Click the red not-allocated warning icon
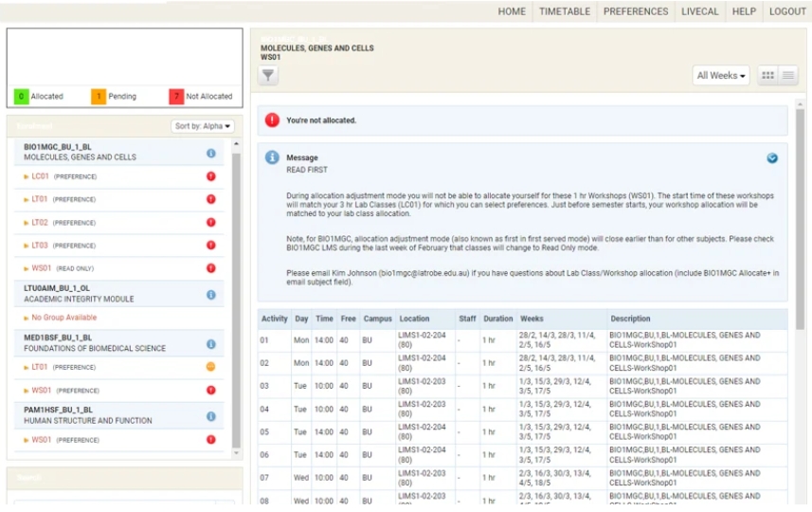The height and width of the screenshot is (512, 812). [x=272, y=120]
